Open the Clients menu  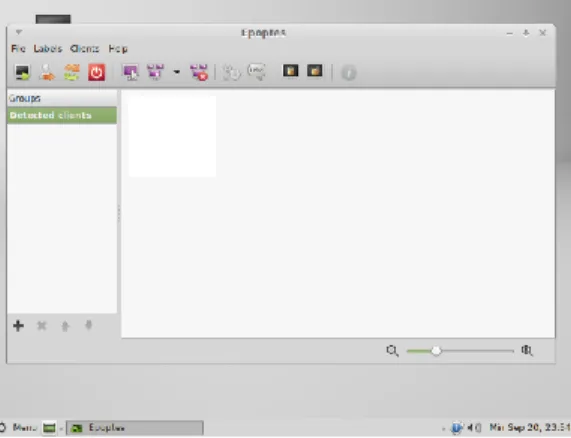click(x=84, y=48)
